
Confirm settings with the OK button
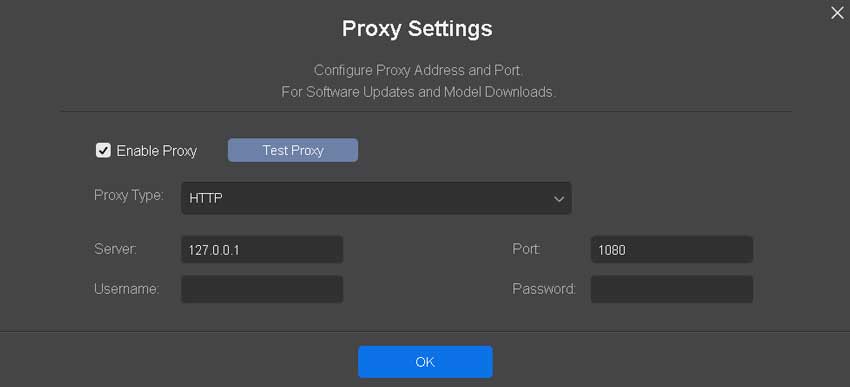tap(425, 362)
